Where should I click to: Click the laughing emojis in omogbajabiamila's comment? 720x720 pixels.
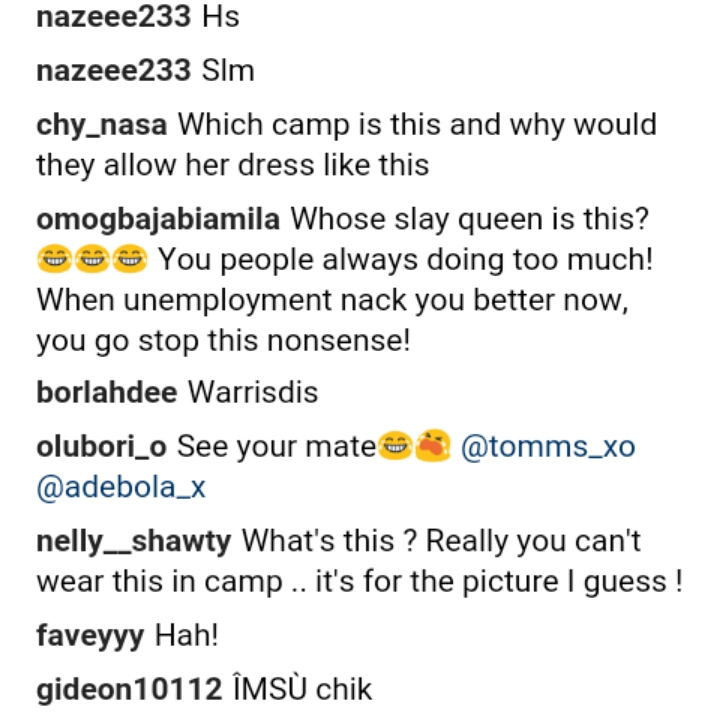[91, 262]
